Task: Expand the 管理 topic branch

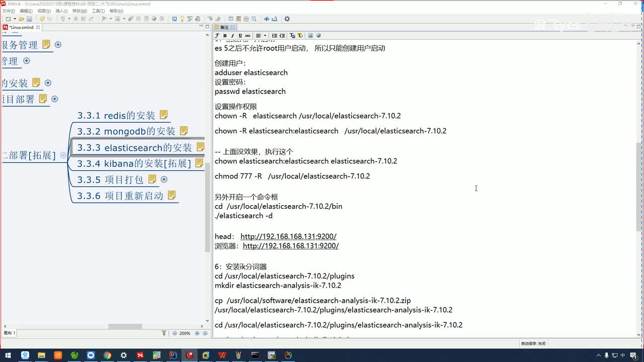Action: pos(27,61)
